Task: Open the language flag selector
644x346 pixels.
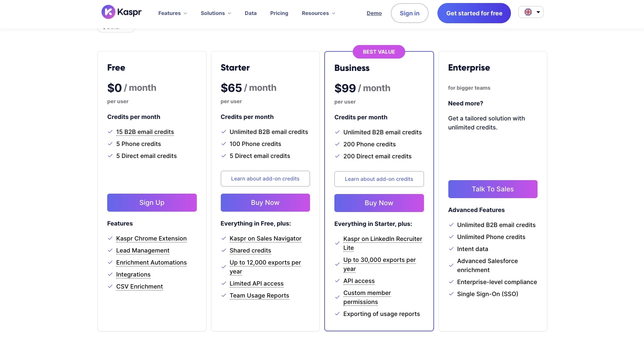Action: pyautogui.click(x=531, y=12)
